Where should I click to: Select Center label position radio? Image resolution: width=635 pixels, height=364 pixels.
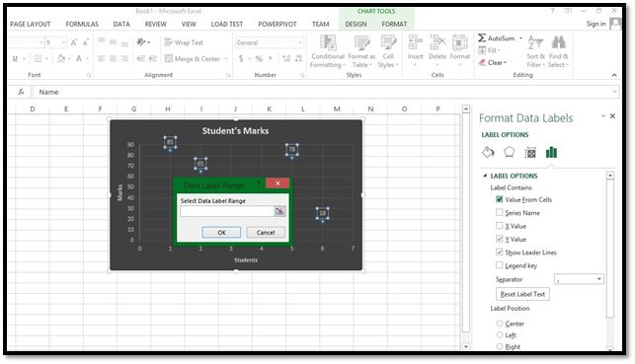click(x=500, y=324)
